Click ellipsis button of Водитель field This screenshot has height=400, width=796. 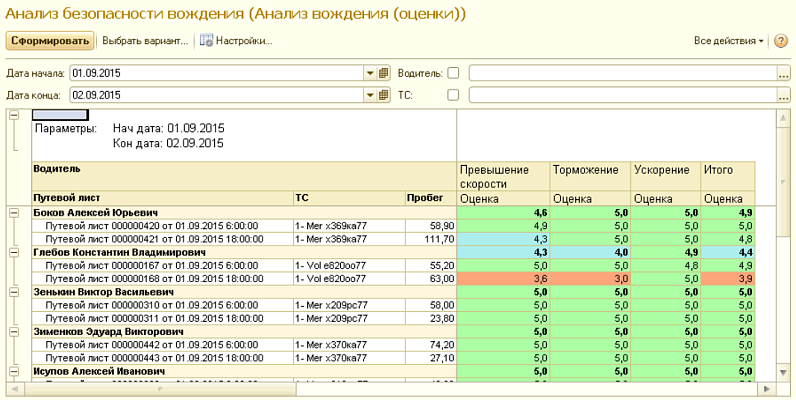click(x=783, y=73)
